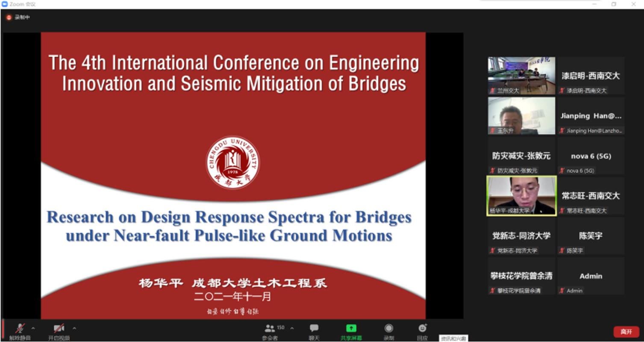
Task: Click the Zoom app icon in title bar
Action: [x=5, y=4]
